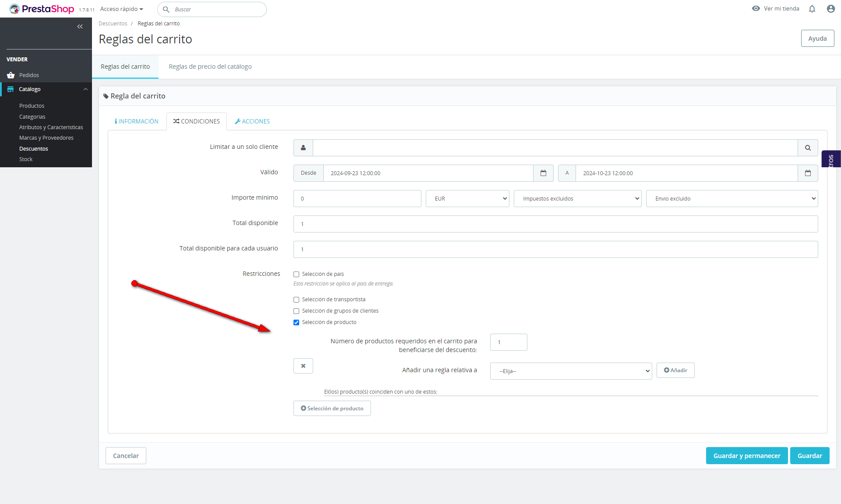
Task: Click the notifications bell icon
Action: (812, 9)
